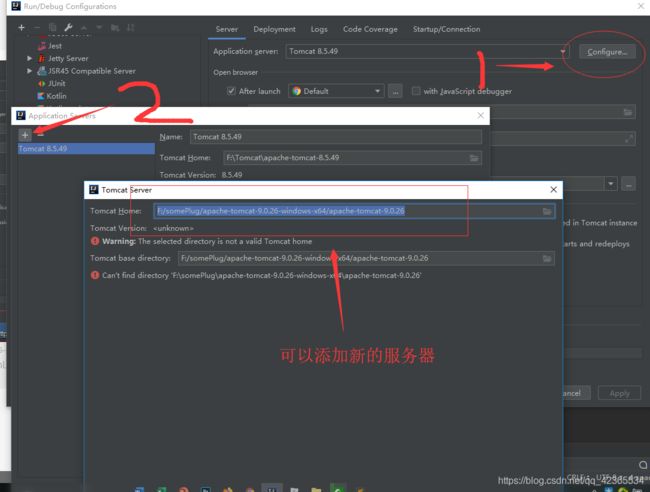Click the partially hidden Cancel button

tap(577, 393)
